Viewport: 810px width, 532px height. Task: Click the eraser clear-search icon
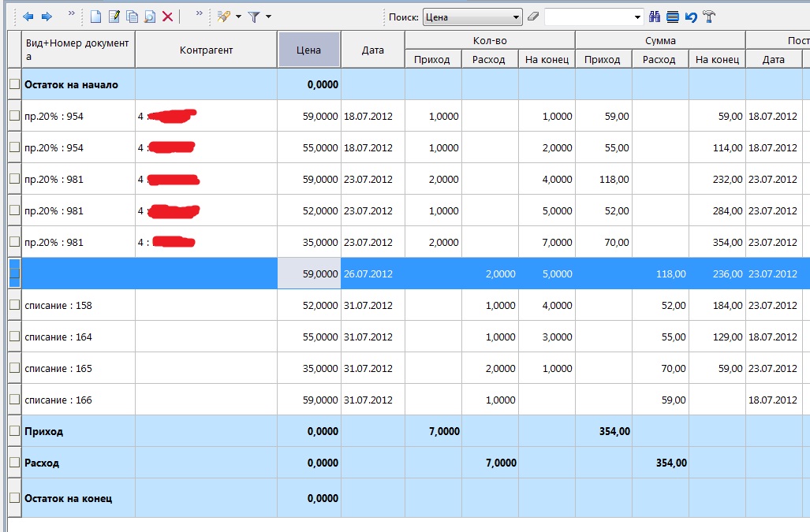(533, 17)
